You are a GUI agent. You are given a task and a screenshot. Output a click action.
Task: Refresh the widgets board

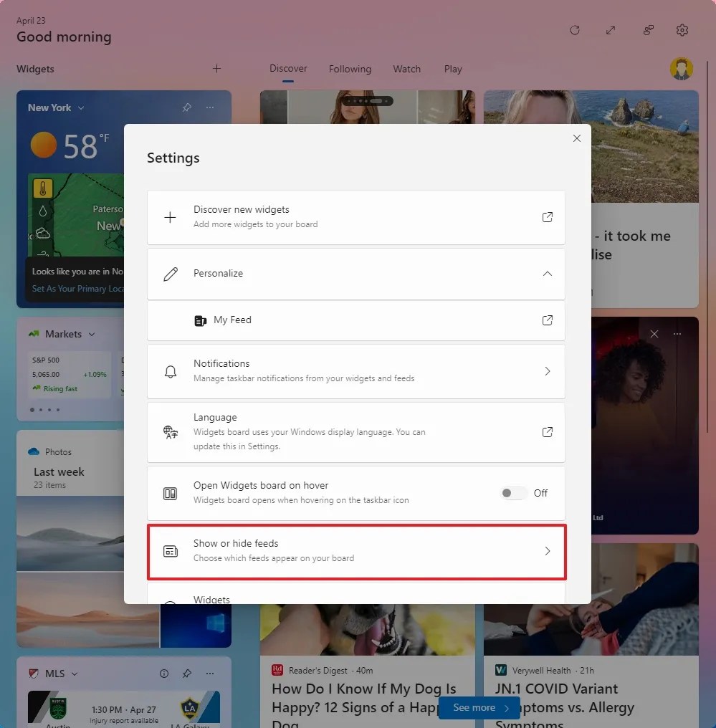[575, 30]
